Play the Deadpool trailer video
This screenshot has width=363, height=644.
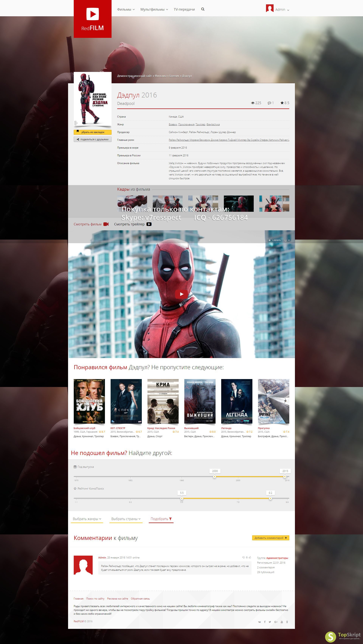coord(181,294)
